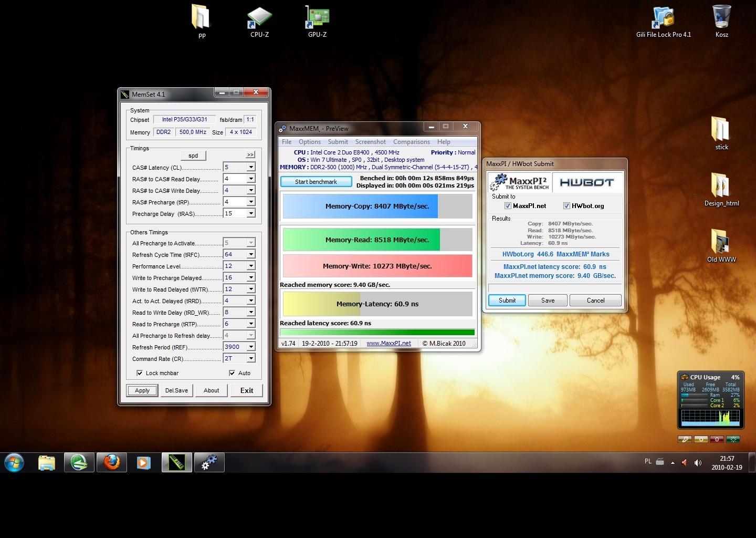756x538 pixels.
Task: Click Del.Save in MemSet
Action: tap(176, 390)
